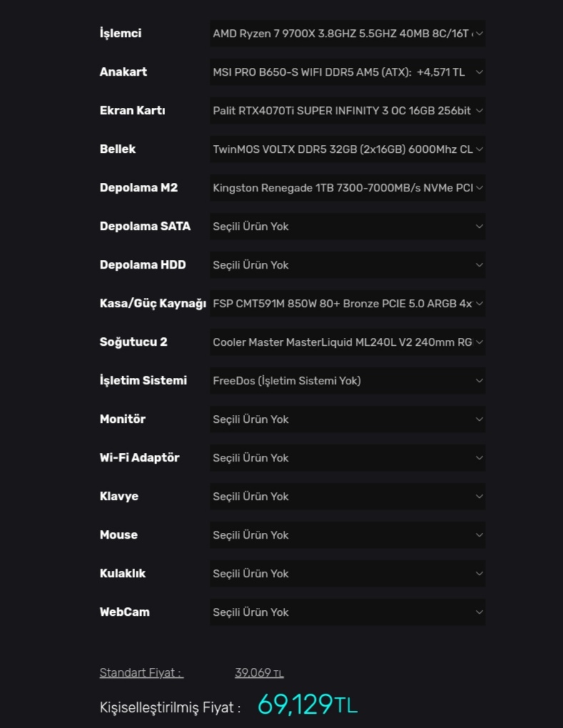Choose a Wi-Fi Adaptör option
The image size is (563, 728).
click(x=347, y=458)
